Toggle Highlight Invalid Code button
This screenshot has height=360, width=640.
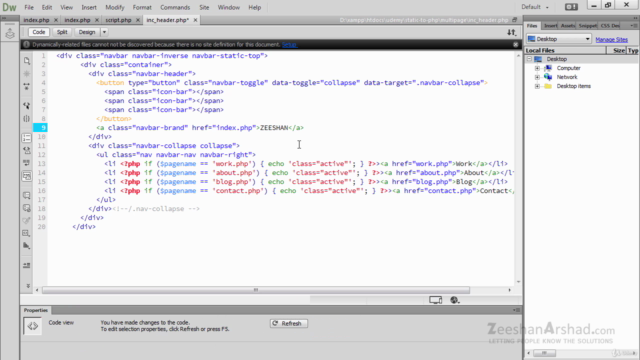click(27, 151)
